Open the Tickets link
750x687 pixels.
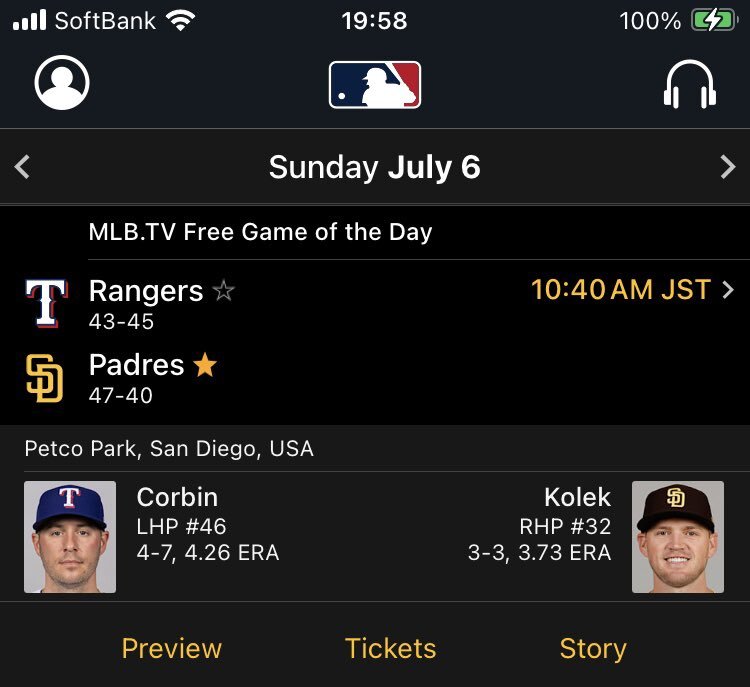coord(390,649)
